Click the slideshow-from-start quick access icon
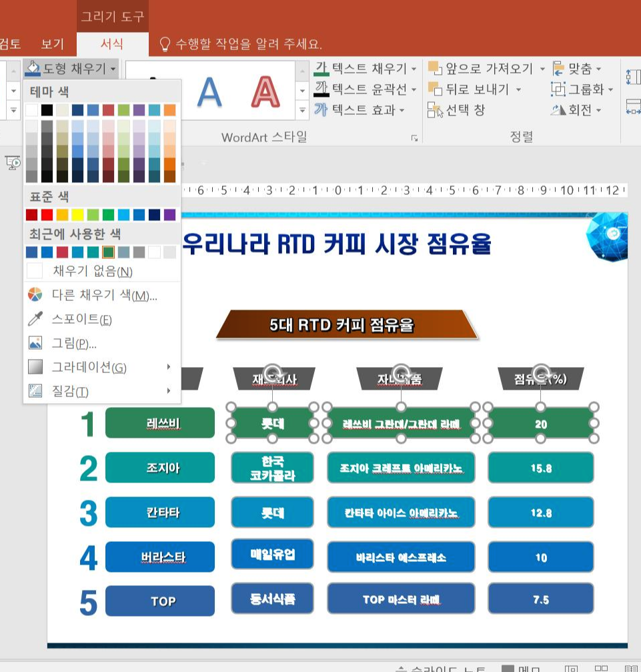This screenshot has width=641, height=672. click(x=13, y=163)
